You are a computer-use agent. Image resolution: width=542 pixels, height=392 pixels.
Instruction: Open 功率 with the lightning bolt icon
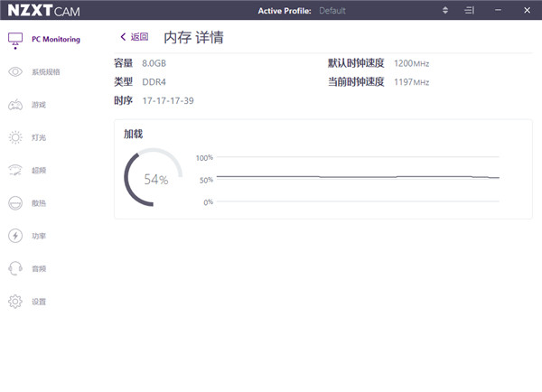pyautogui.click(x=15, y=236)
